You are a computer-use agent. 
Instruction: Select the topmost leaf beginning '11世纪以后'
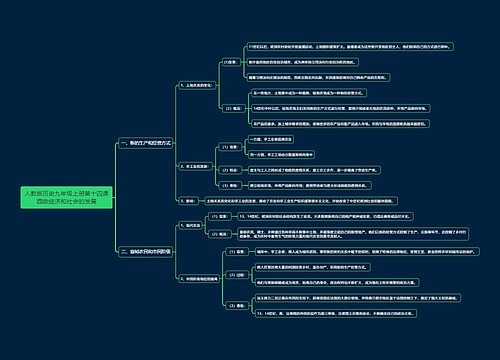point(350,47)
